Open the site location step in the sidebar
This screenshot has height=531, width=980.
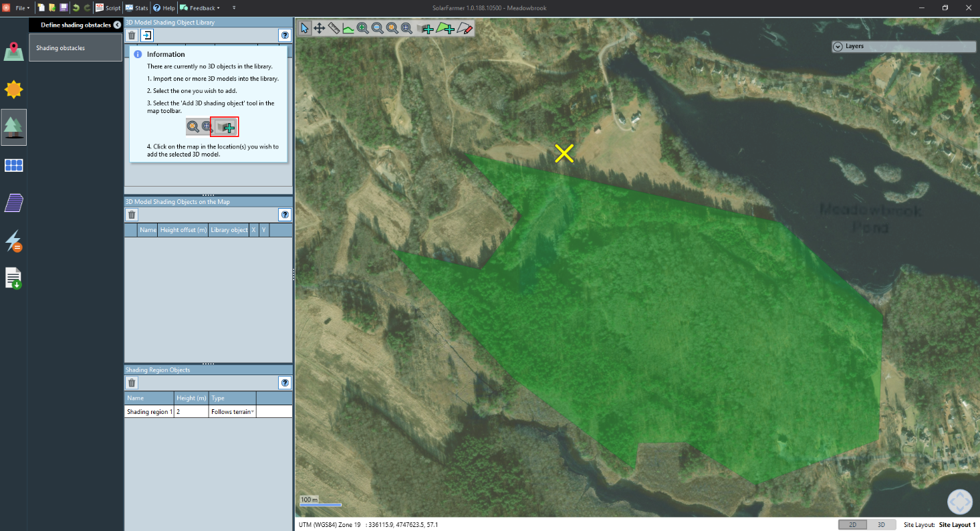14,51
